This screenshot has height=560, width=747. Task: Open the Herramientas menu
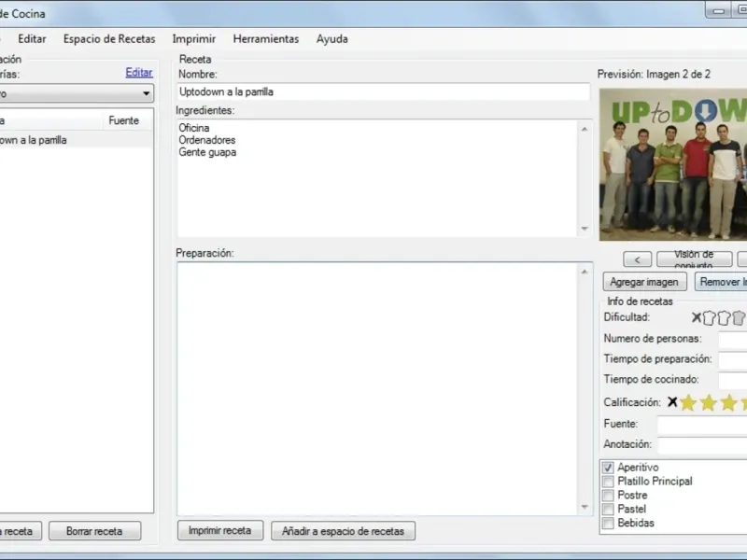coord(266,39)
